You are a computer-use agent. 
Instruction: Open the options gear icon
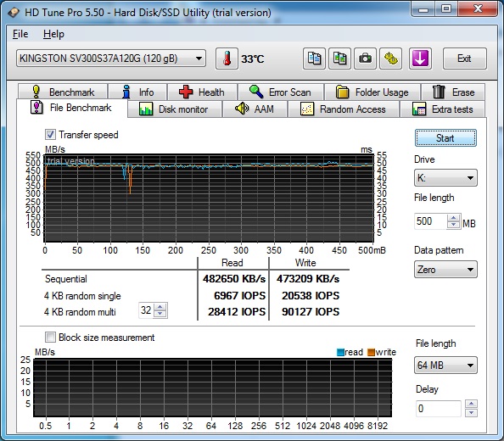[x=391, y=59]
